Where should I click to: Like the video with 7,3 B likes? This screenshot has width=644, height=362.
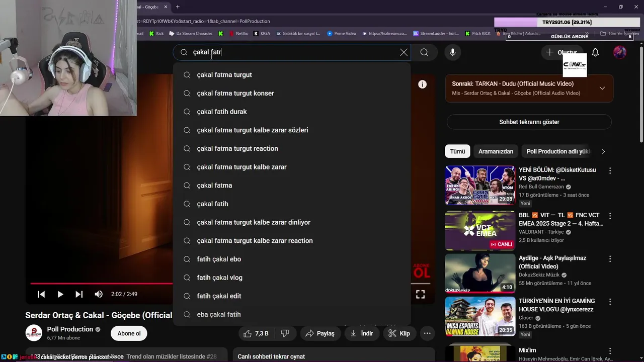256,333
